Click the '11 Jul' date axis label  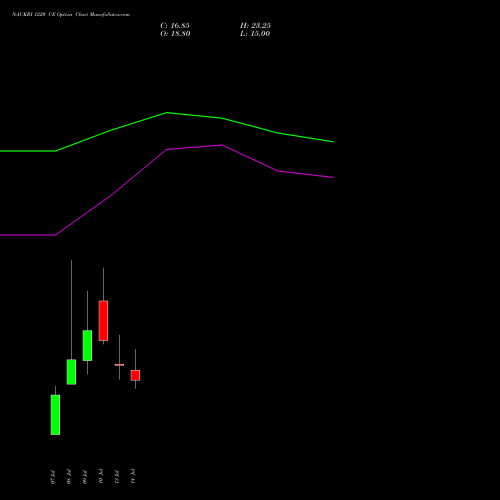point(117,477)
